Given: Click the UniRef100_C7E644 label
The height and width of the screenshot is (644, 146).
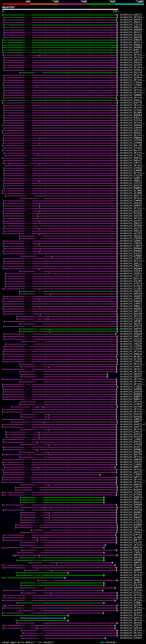Looking at the screenshot, I should tap(131, 82).
